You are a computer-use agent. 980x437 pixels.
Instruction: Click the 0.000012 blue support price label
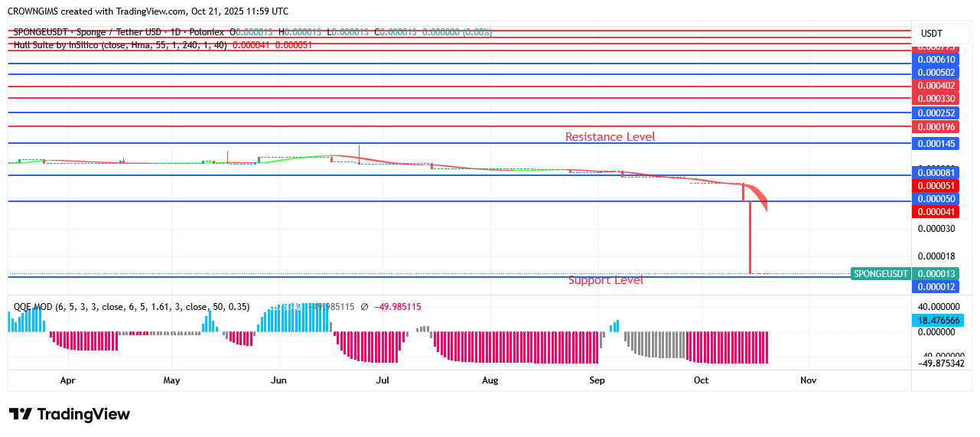[936, 287]
